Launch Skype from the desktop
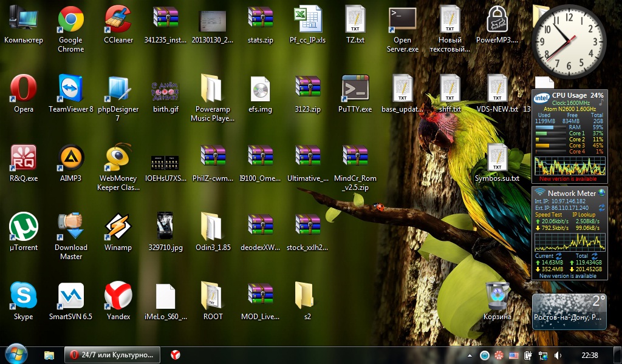 [x=23, y=297]
